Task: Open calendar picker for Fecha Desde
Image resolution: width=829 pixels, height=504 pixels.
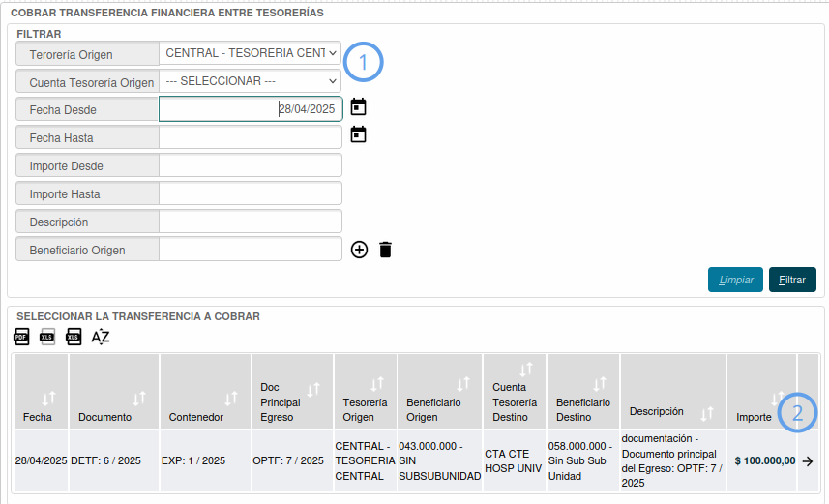Action: tap(358, 107)
